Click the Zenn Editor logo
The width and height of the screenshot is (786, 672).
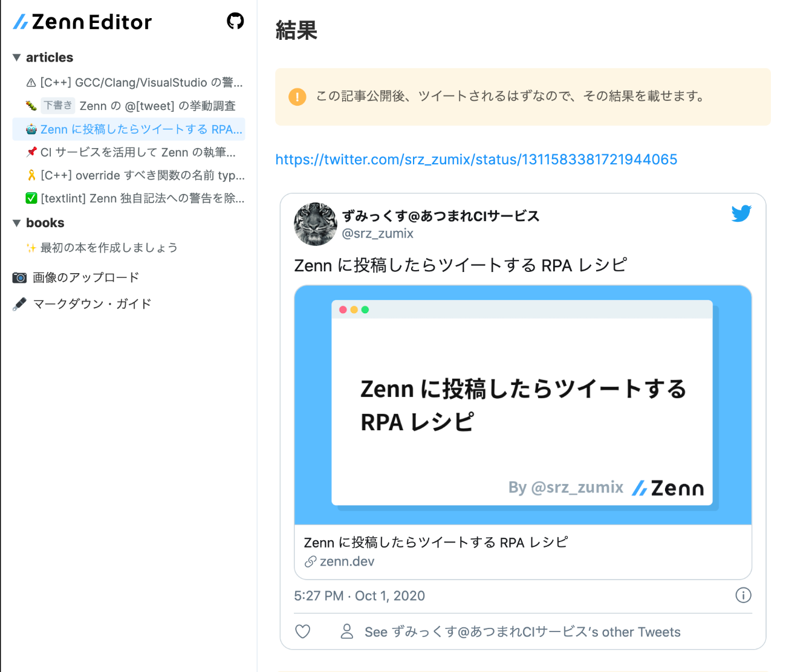[83, 22]
